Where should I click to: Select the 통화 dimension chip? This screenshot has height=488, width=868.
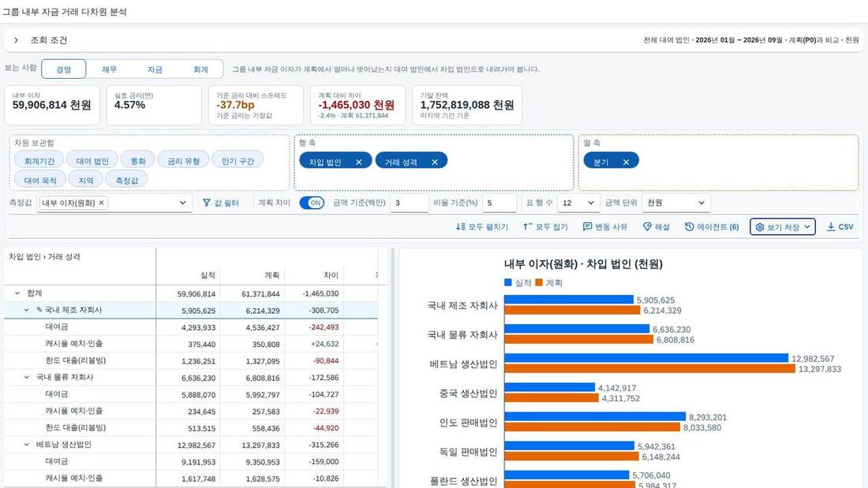[x=138, y=161]
